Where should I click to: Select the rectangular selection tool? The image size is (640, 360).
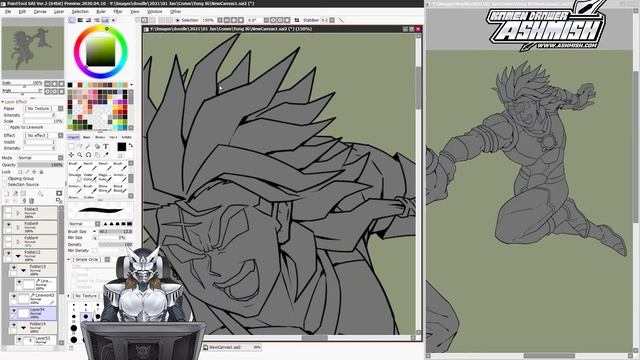tap(71, 146)
